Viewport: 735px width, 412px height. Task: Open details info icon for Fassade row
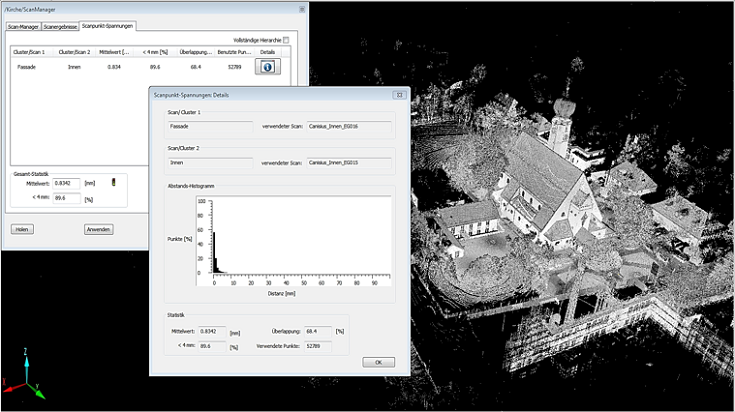tap(268, 67)
